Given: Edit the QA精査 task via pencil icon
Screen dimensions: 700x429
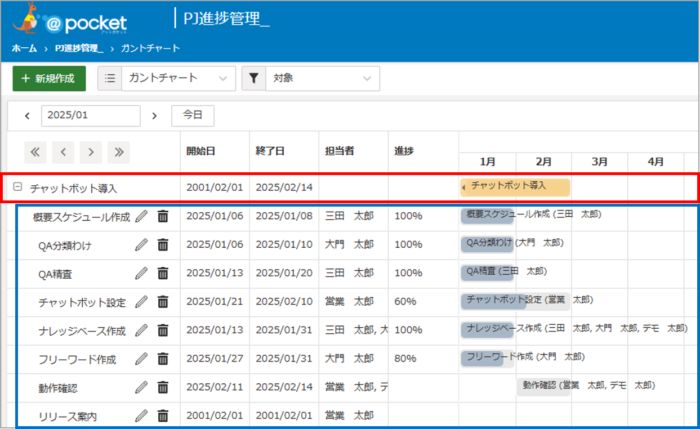Looking at the screenshot, I should [x=142, y=273].
